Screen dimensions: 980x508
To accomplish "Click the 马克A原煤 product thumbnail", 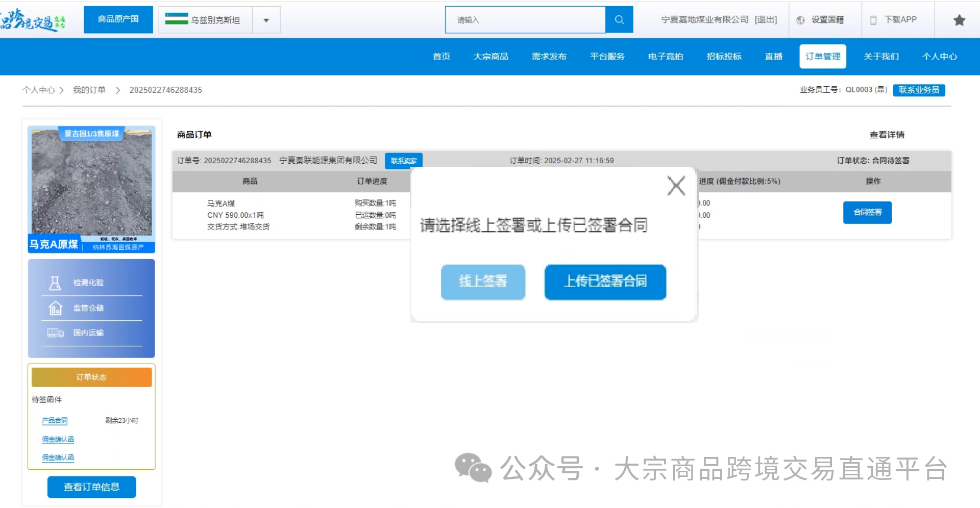I will [x=91, y=189].
